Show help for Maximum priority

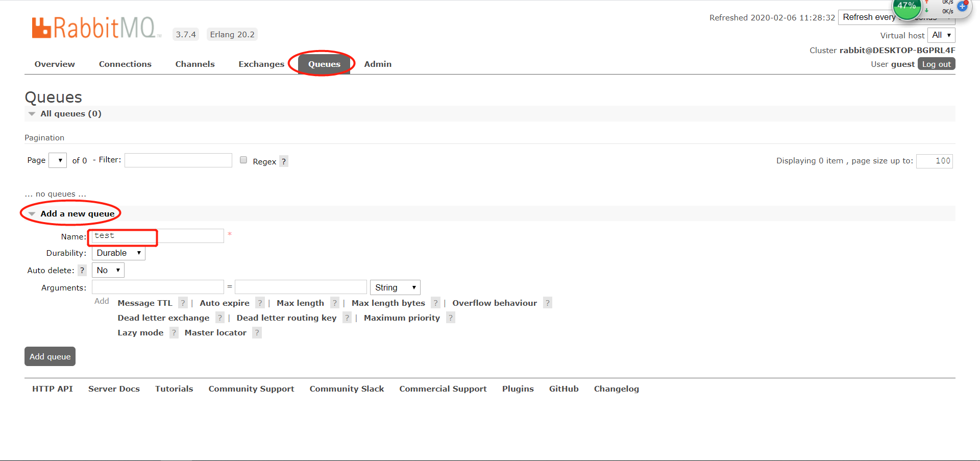450,318
